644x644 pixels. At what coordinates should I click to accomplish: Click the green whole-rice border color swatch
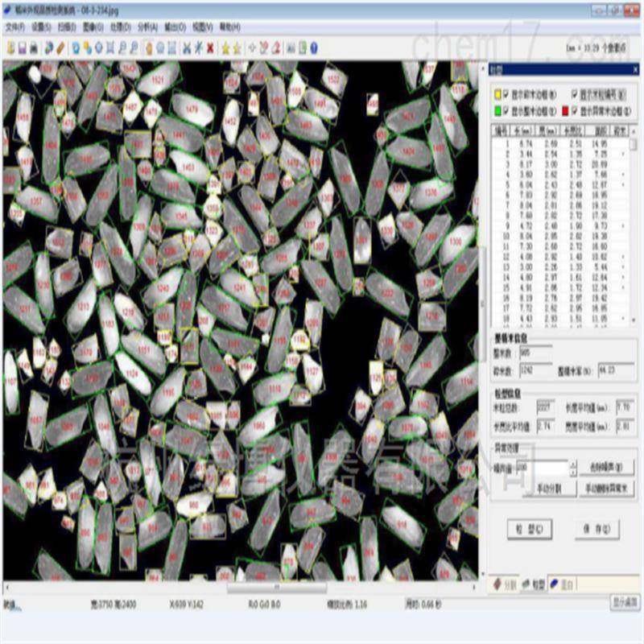coord(497,110)
